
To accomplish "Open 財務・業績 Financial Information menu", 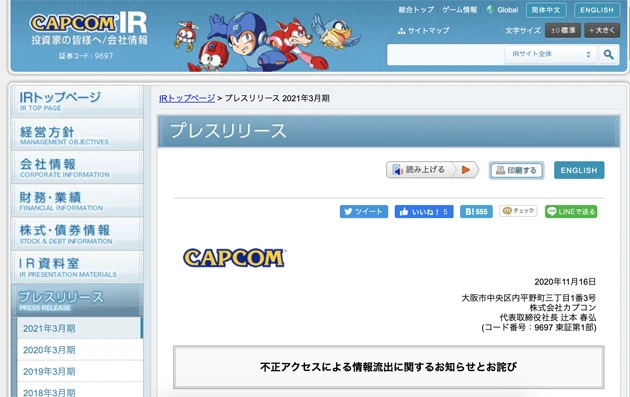I will (77, 201).
